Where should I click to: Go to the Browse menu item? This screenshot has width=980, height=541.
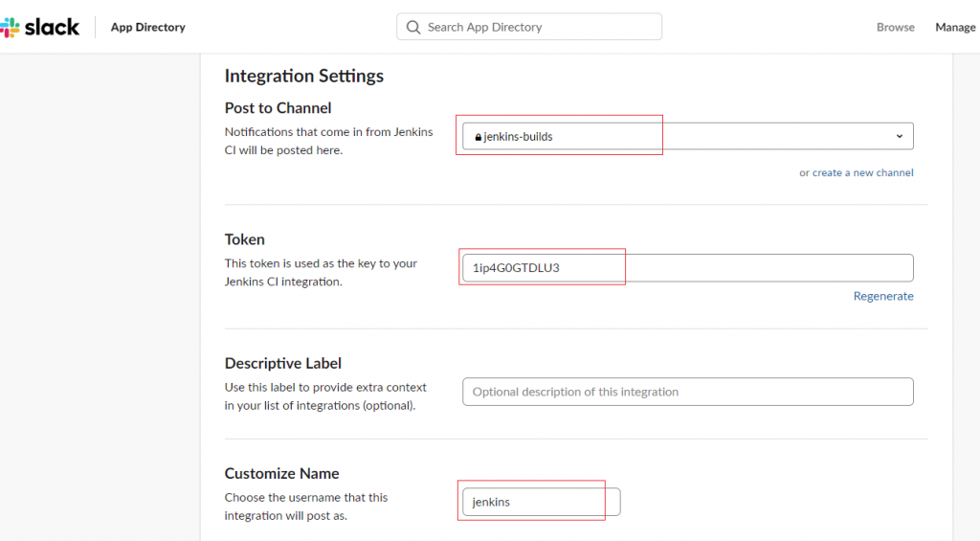(895, 27)
